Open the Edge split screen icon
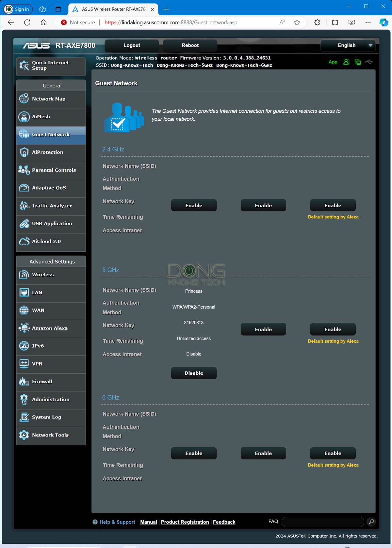The image size is (392, 548). (x=335, y=22)
